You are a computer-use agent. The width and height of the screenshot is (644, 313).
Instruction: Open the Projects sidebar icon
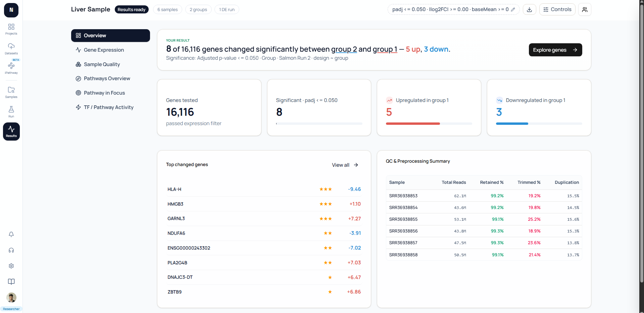11,29
